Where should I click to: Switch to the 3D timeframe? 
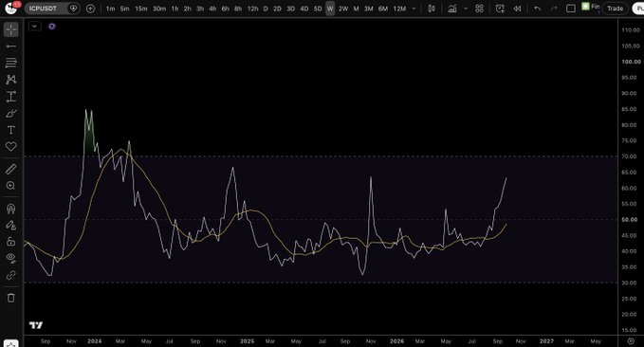(290, 9)
